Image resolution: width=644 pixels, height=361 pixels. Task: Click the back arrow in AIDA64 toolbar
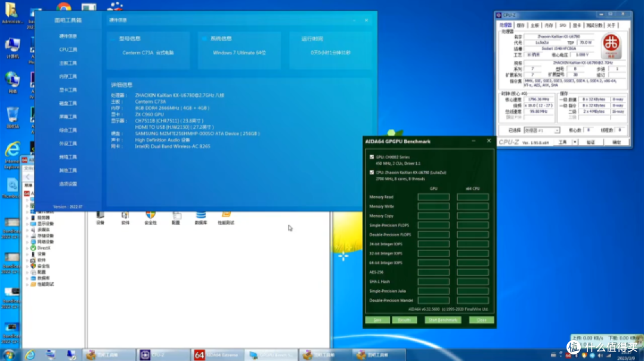pyautogui.click(x=28, y=177)
